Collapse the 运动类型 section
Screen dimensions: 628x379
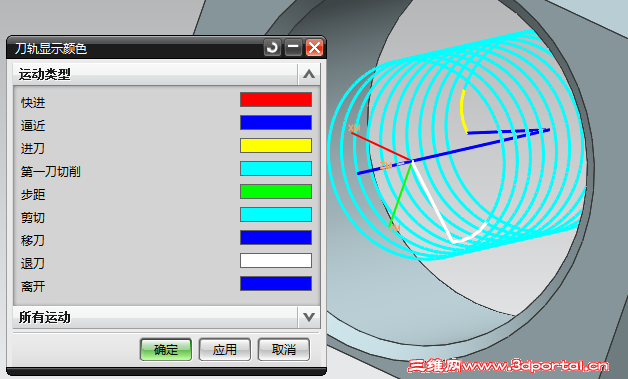coord(309,74)
